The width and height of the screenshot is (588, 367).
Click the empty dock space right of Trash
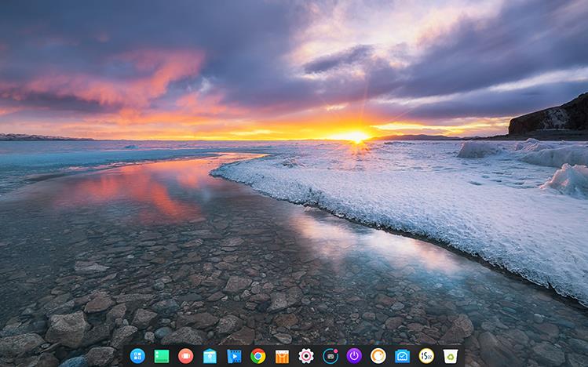point(462,356)
